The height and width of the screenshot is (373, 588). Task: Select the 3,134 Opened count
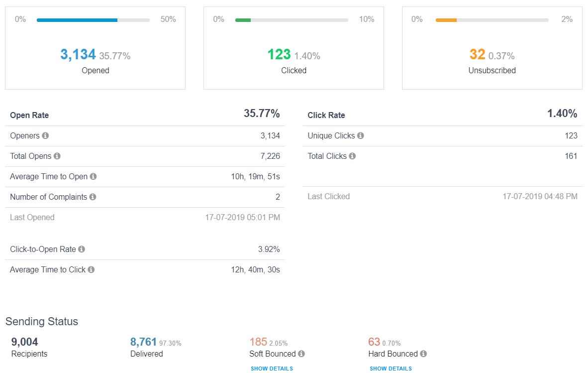pos(78,54)
